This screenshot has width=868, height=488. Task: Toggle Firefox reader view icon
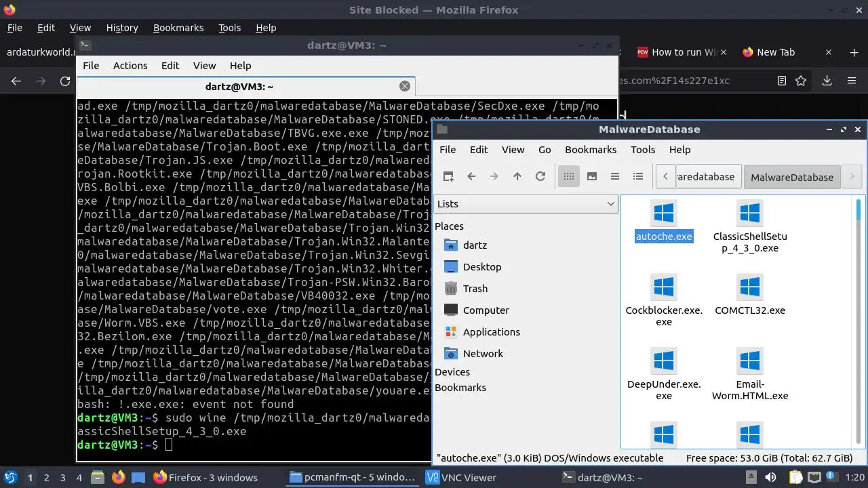point(782,81)
